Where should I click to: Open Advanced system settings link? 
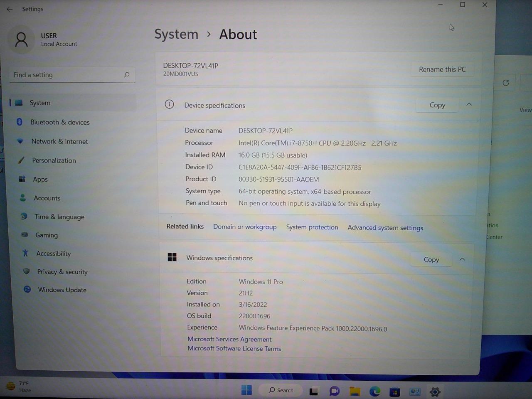385,228
